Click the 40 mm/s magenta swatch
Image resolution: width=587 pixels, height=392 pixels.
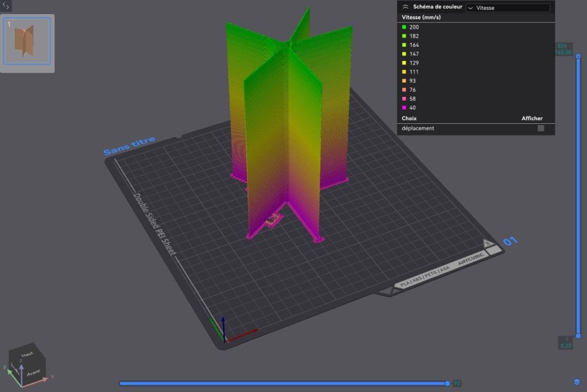click(x=404, y=108)
